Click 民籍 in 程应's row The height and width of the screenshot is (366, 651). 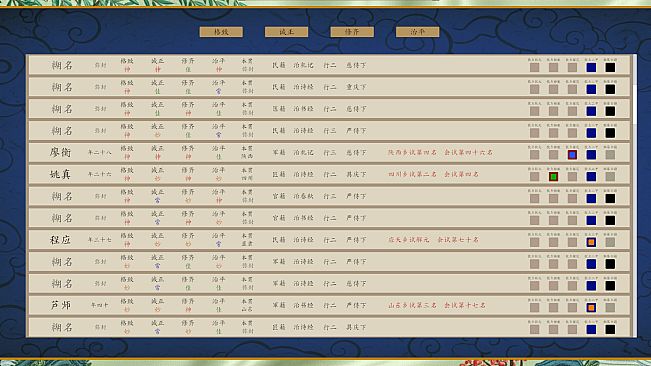(x=279, y=240)
